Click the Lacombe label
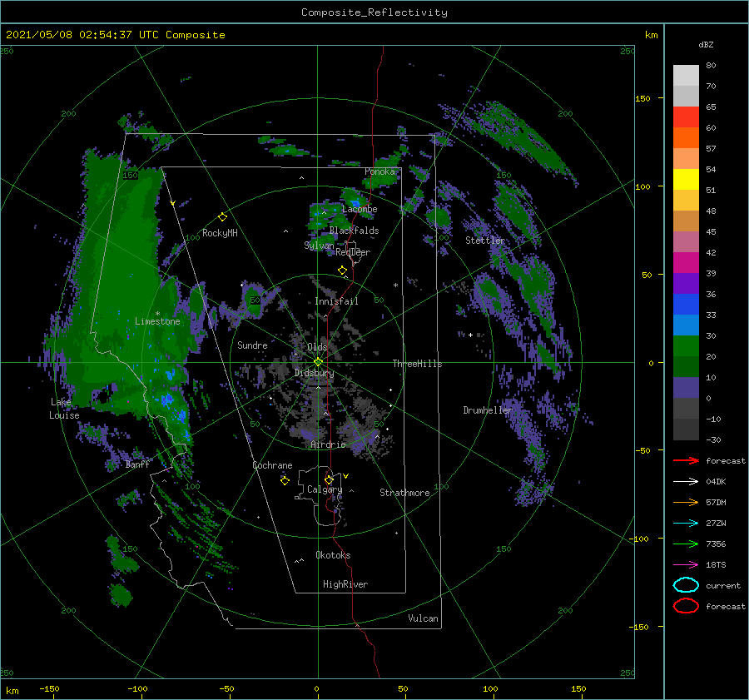The image size is (749, 700). click(x=360, y=209)
